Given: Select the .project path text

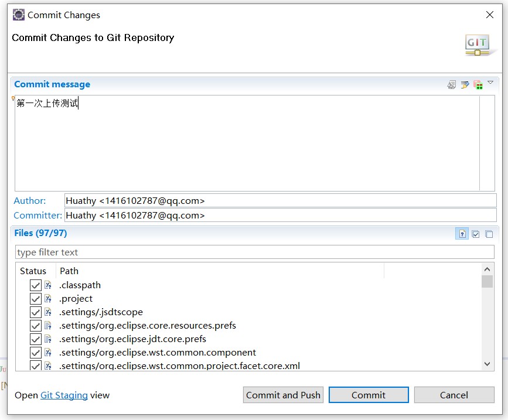Looking at the screenshot, I should 76,299.
